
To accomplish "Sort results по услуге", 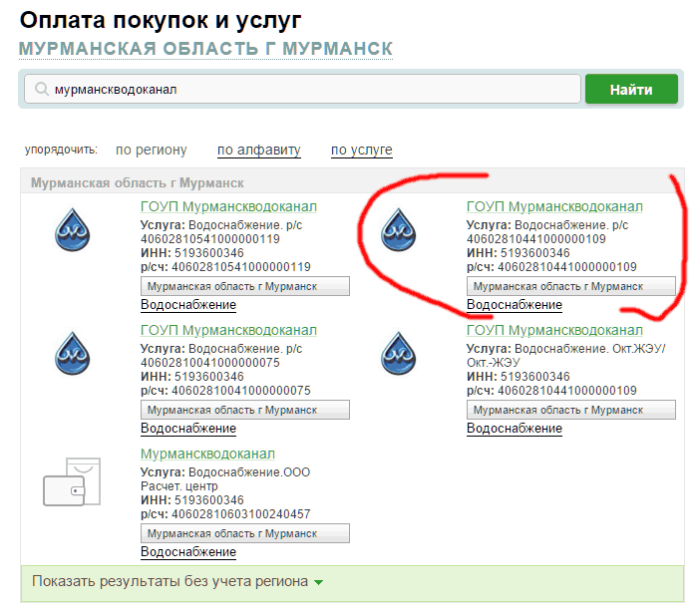I will coord(361,150).
